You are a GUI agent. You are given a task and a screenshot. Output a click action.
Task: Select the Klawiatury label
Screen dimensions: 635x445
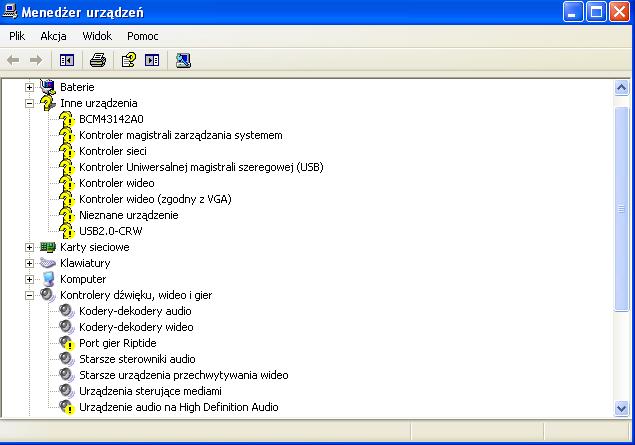coord(85,263)
